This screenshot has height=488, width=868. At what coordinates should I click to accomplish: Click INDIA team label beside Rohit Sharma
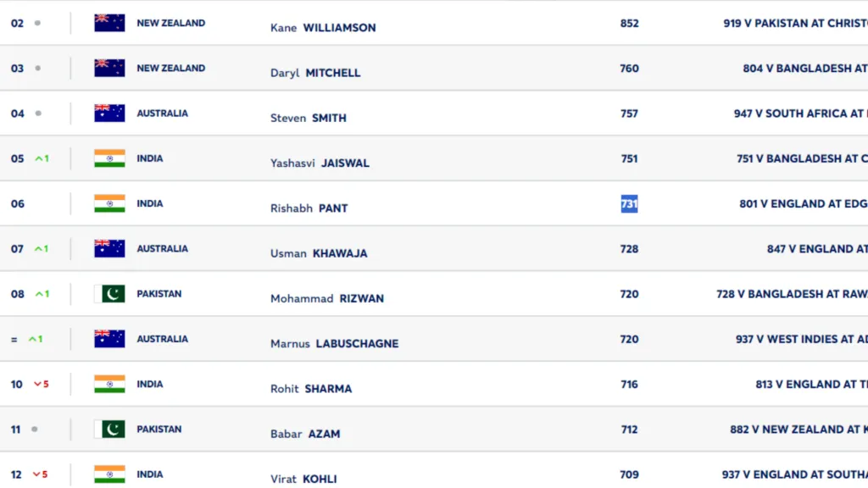pos(150,384)
